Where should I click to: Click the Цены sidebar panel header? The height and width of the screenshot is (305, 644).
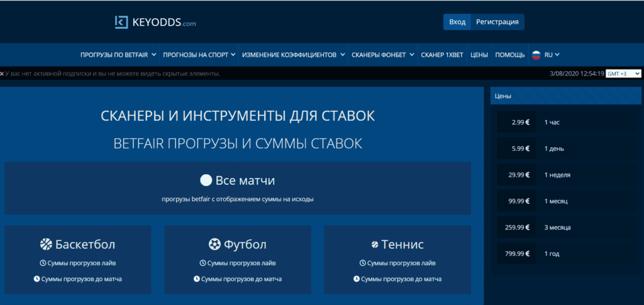coord(565,96)
